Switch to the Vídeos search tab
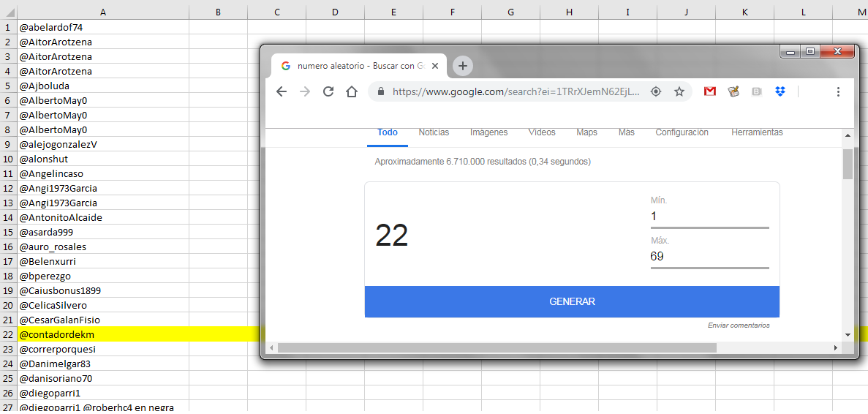 pyautogui.click(x=542, y=133)
